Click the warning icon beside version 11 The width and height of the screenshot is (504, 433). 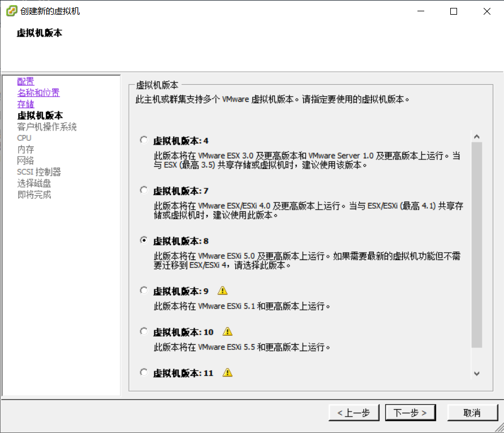tap(227, 373)
